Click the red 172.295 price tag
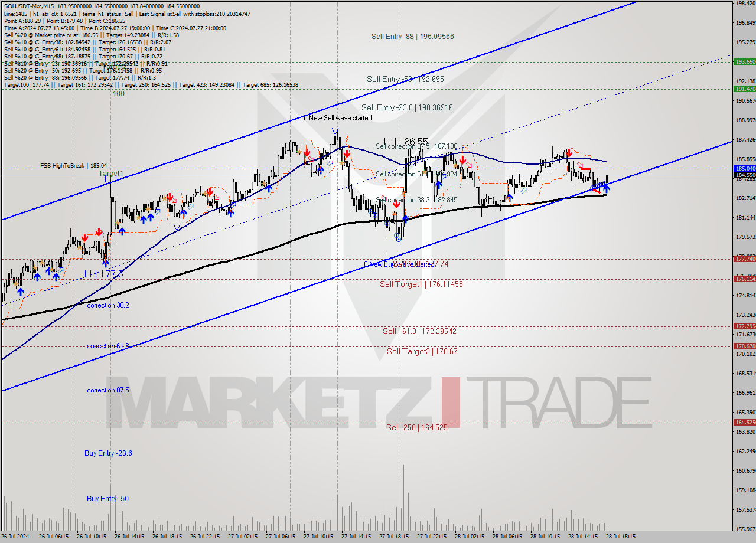The image size is (756, 543). click(744, 326)
